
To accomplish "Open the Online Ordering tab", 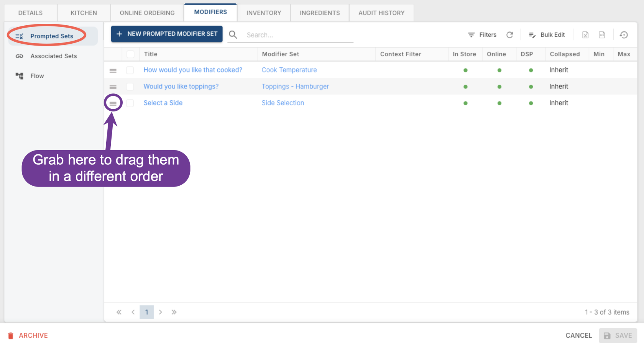I will [x=147, y=13].
